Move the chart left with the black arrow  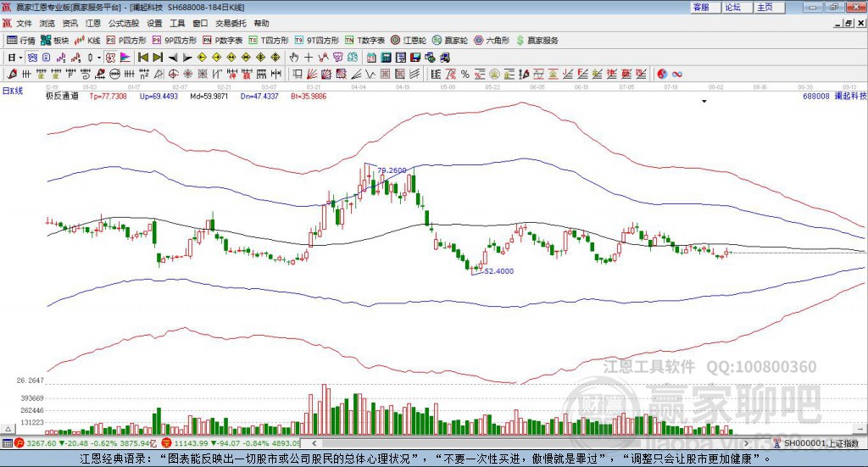(173, 58)
